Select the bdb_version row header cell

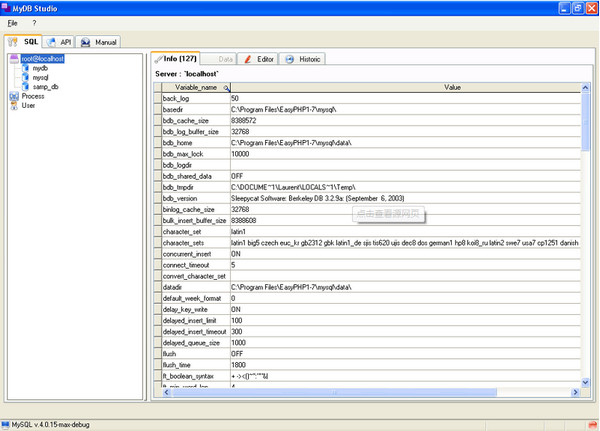tap(158, 198)
